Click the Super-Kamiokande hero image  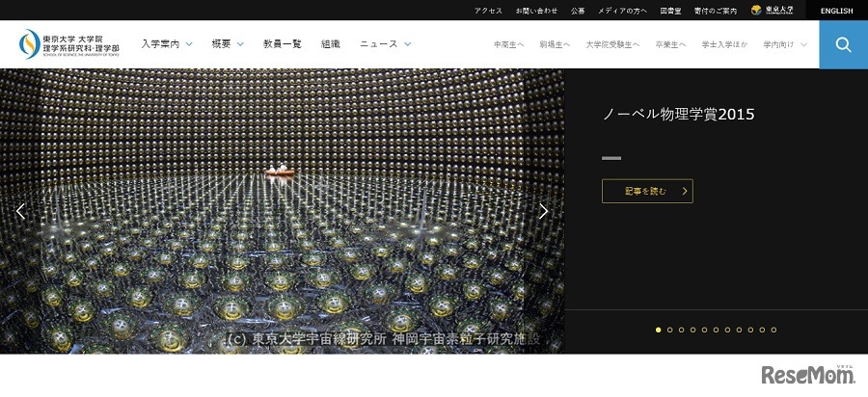[283, 211]
